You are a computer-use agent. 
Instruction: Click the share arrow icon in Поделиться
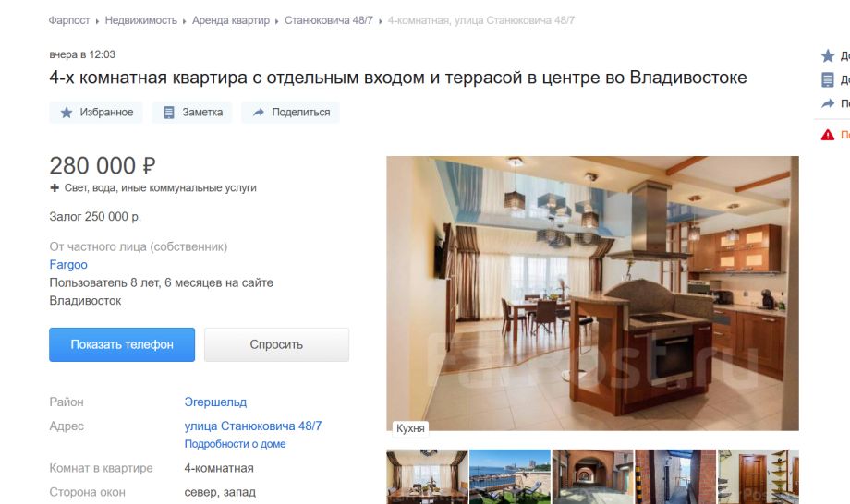point(259,112)
